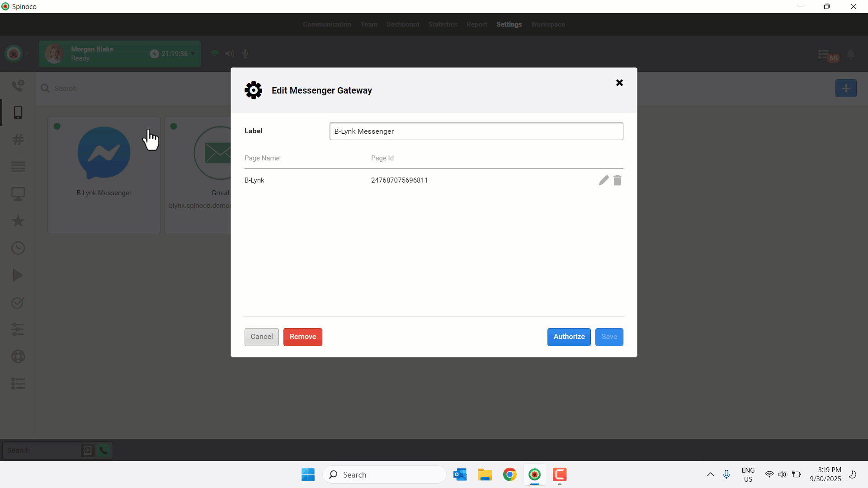Click the notifications bell icon

[x=850, y=55]
